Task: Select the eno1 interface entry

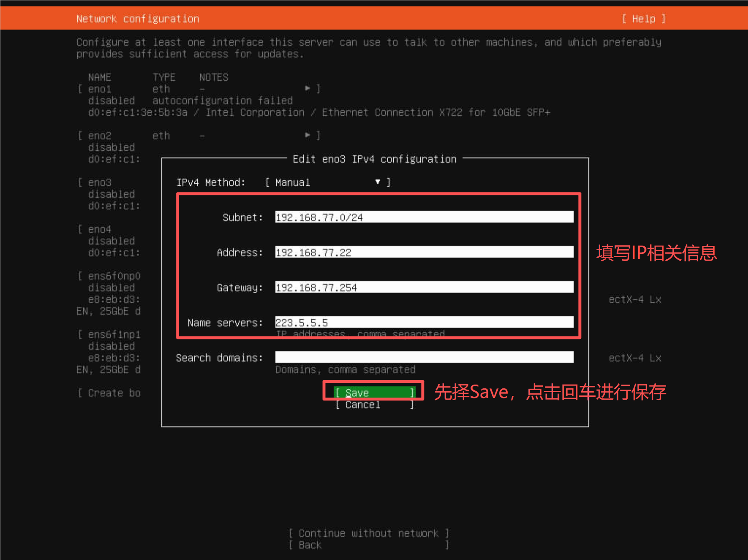Action: tap(100, 89)
